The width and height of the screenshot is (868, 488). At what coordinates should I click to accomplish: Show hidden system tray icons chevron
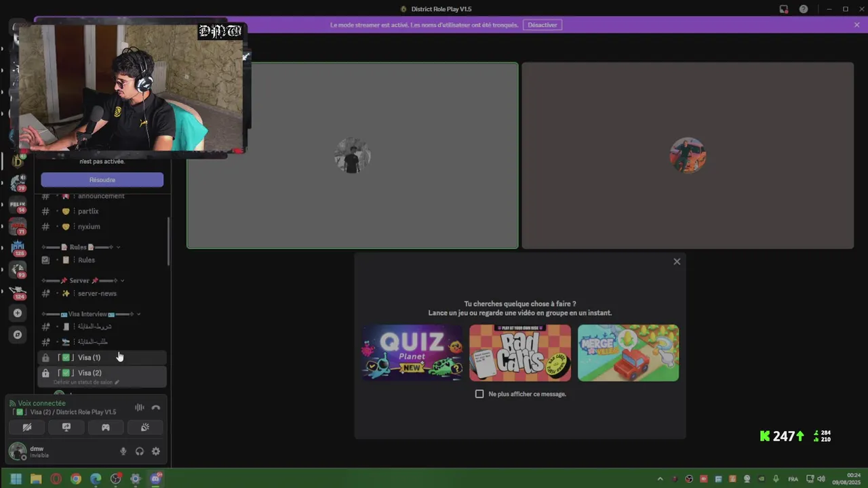[x=660, y=479]
